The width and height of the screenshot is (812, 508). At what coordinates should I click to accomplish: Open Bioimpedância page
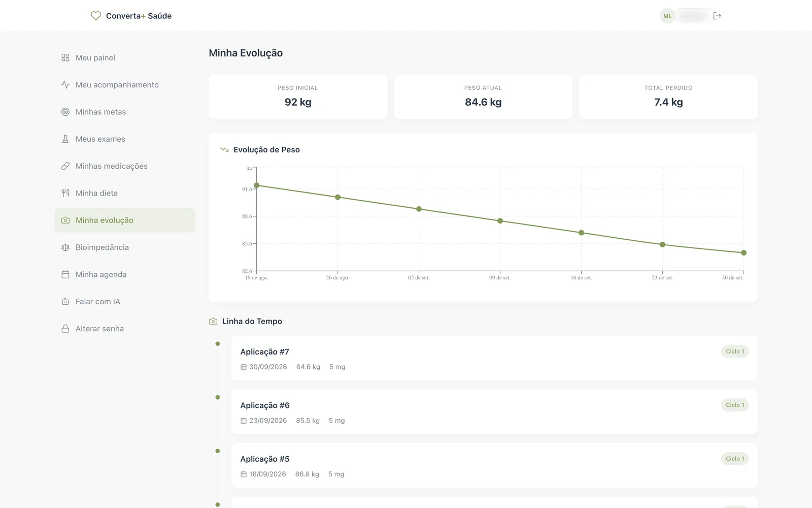click(124, 247)
